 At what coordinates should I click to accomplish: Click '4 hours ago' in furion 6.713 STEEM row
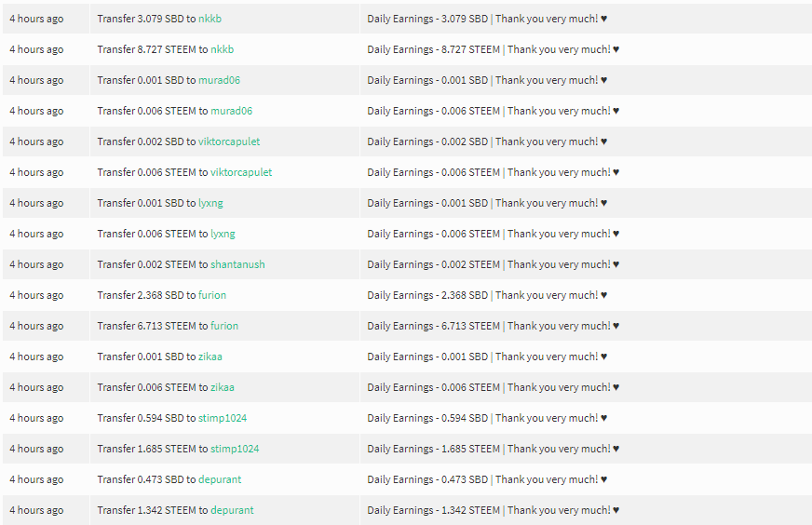(36, 326)
